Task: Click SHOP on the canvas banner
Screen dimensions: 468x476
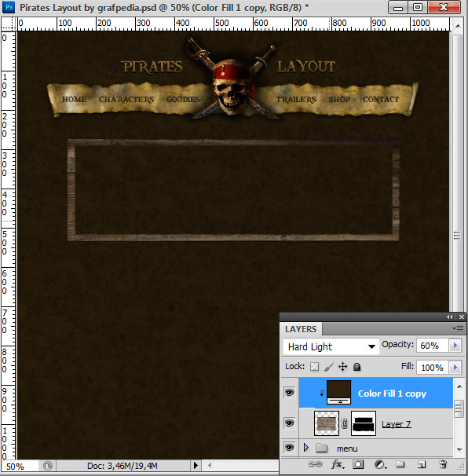Action: (x=339, y=99)
